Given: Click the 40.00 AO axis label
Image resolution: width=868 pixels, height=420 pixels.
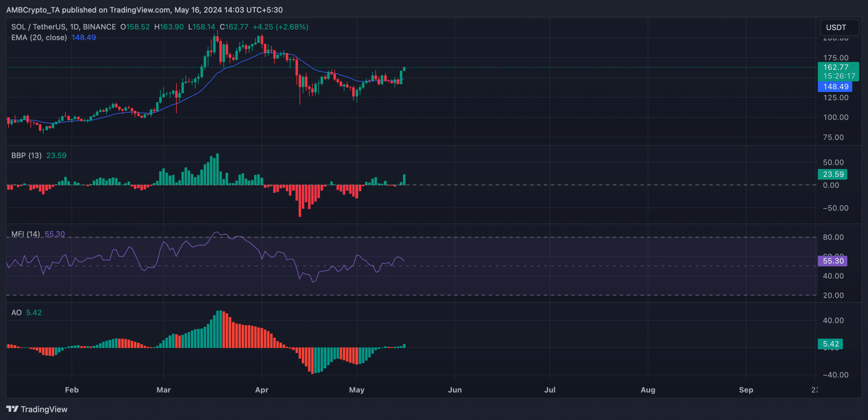Looking at the screenshot, I should tap(833, 320).
